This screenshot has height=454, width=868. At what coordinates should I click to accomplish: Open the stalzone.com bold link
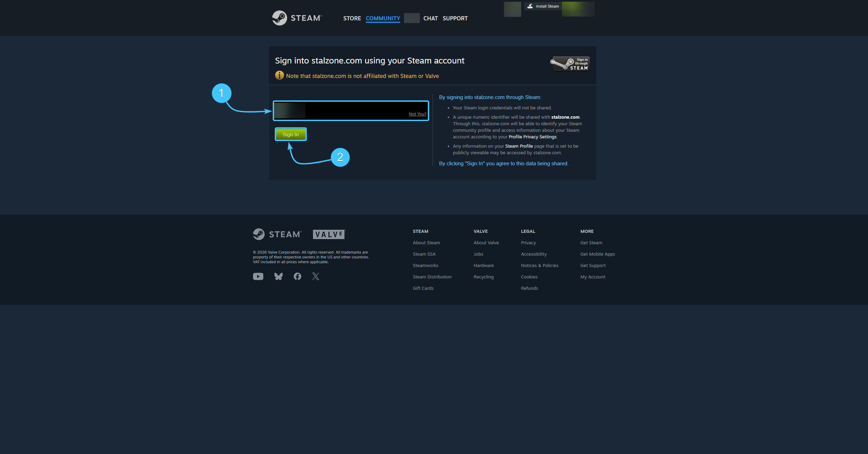tap(565, 117)
